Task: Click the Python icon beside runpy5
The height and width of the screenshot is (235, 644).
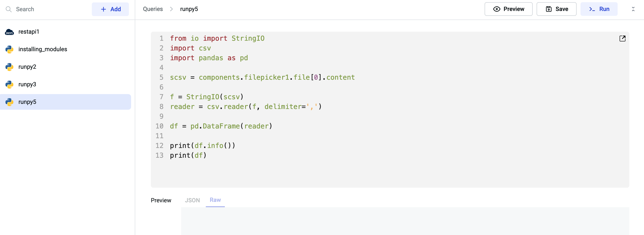Action: click(x=9, y=102)
